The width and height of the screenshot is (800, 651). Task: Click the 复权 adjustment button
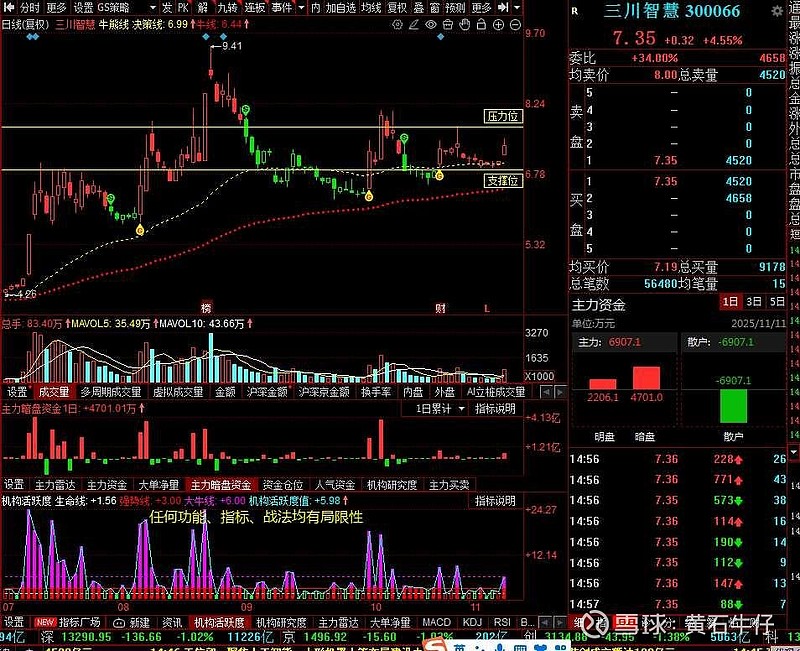tap(397, 8)
